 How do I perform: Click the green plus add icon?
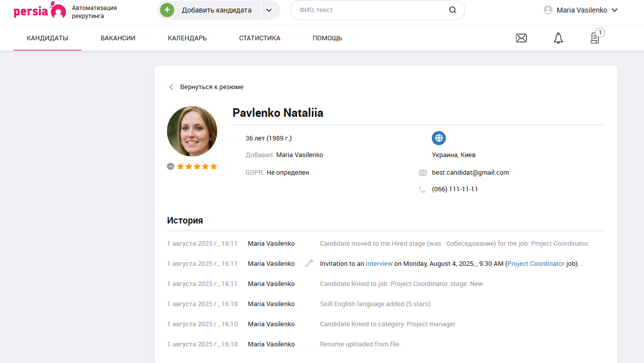tap(167, 10)
